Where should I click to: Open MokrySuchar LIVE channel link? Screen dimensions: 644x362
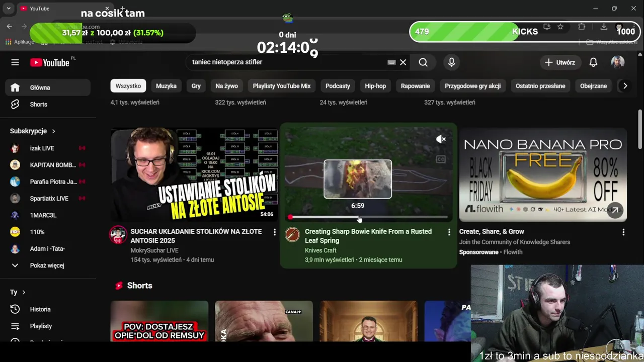[x=154, y=250]
